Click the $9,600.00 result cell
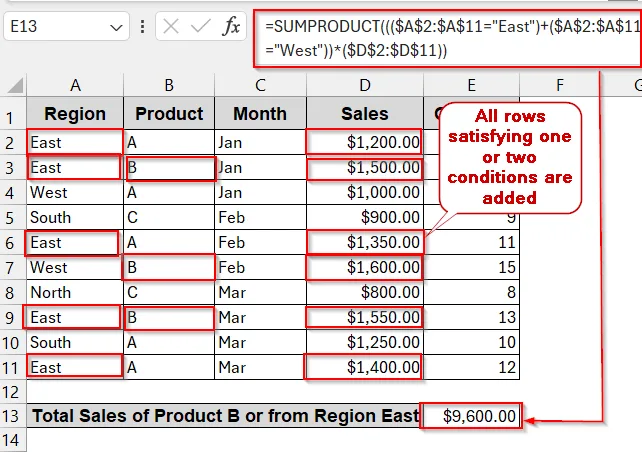This screenshot has height=452, width=642. tap(471, 416)
